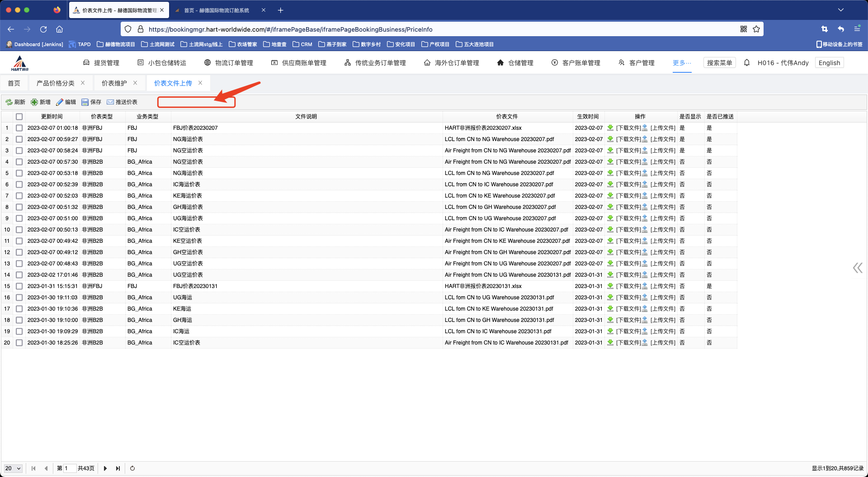This screenshot has width=868, height=477.
Task: Check the checkbox for row 1
Action: pyautogui.click(x=19, y=128)
